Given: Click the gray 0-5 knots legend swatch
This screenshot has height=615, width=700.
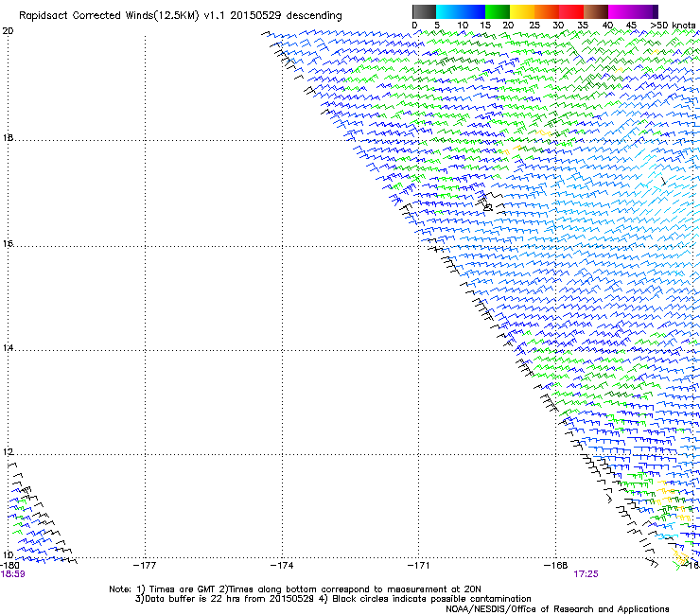Looking at the screenshot, I should [x=424, y=11].
